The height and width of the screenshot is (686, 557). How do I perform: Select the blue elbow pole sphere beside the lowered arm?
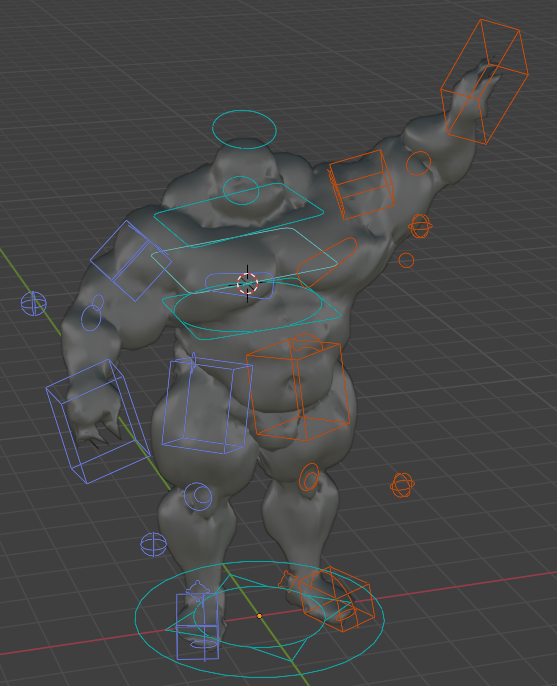point(34,304)
